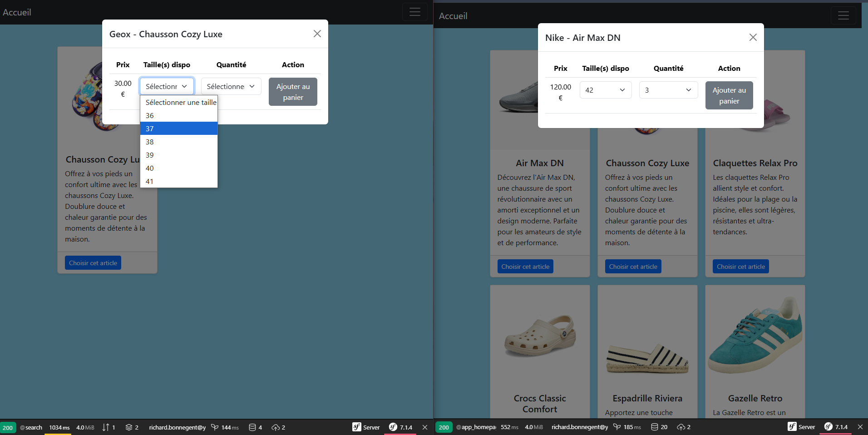868x435 pixels.
Task: Open the Nike quantity dropdown showing 3
Action: click(668, 90)
